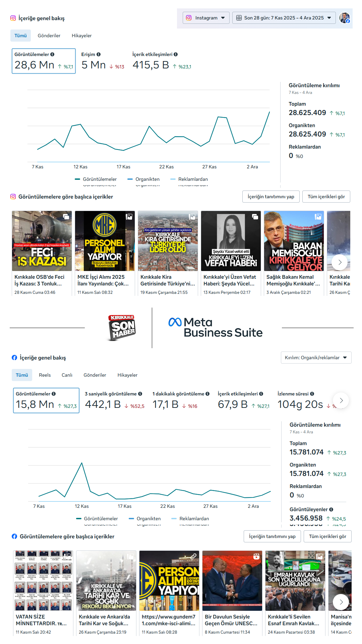This screenshot has width=362, height=644.
Task: Click next arrow on Instagram top content carousel
Action: [340, 262]
